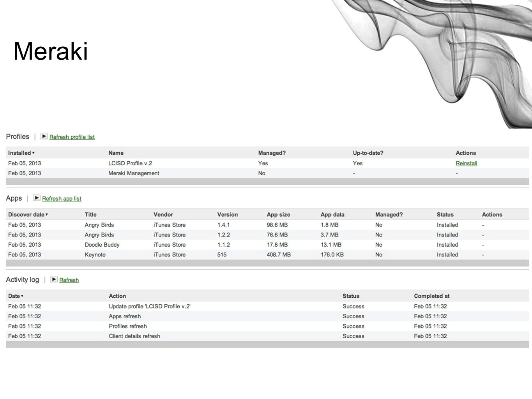
Task: Click Installed status for Doodle Buddy
Action: click(447, 245)
